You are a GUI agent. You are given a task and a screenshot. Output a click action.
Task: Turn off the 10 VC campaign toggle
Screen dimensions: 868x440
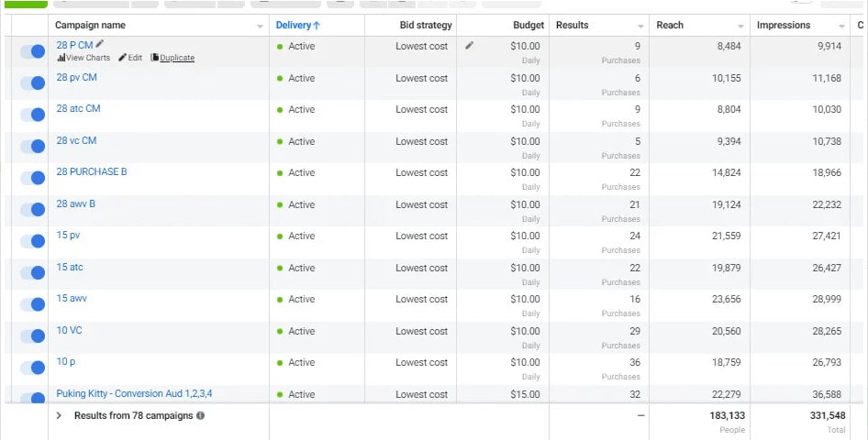click(x=32, y=335)
